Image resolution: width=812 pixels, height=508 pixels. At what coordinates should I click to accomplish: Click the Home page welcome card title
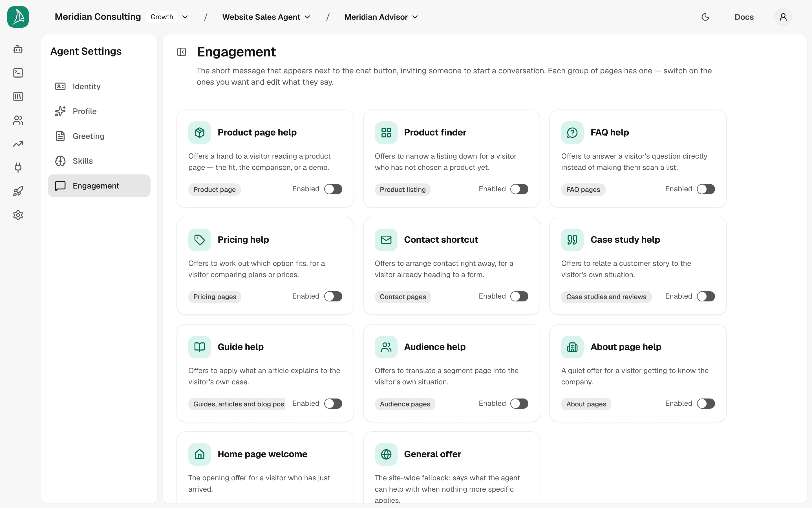pyautogui.click(x=262, y=454)
